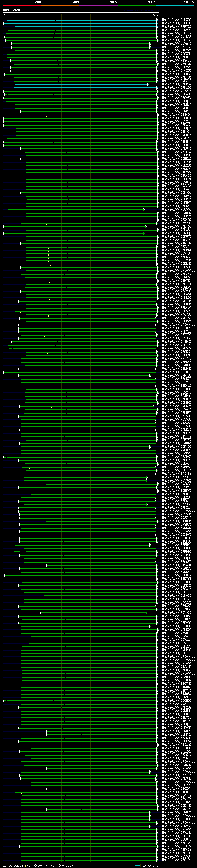Click the red 20% identity legend bar
This screenshot has height=868, width=197.
coord(22,6)
